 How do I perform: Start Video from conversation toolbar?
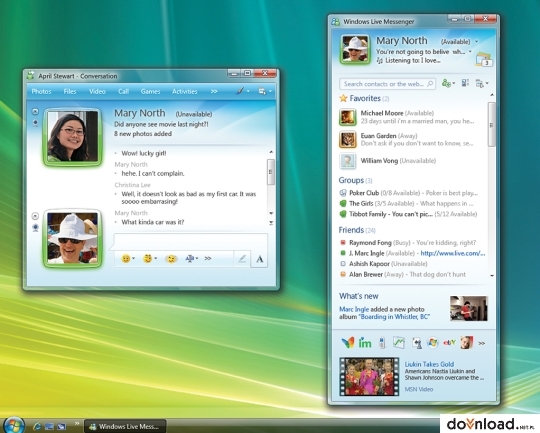(97, 91)
